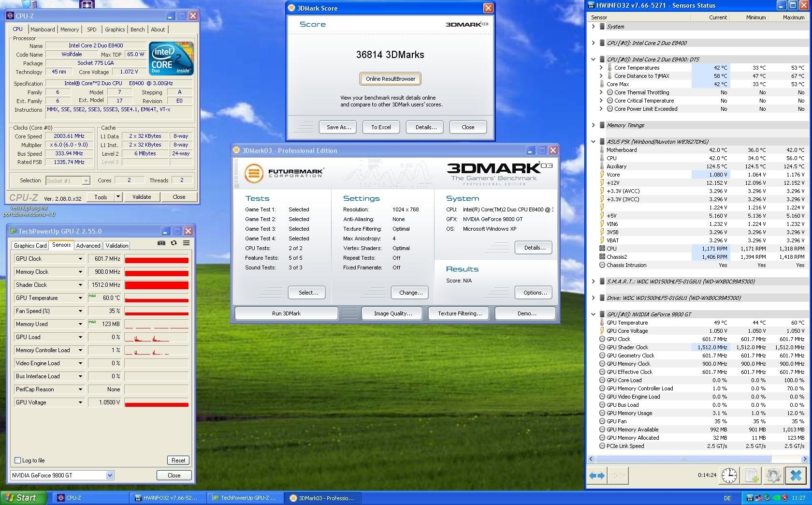The width and height of the screenshot is (812, 505).
Task: Click the Chassis2 fan icon in HWiNFO
Action: tap(602, 257)
